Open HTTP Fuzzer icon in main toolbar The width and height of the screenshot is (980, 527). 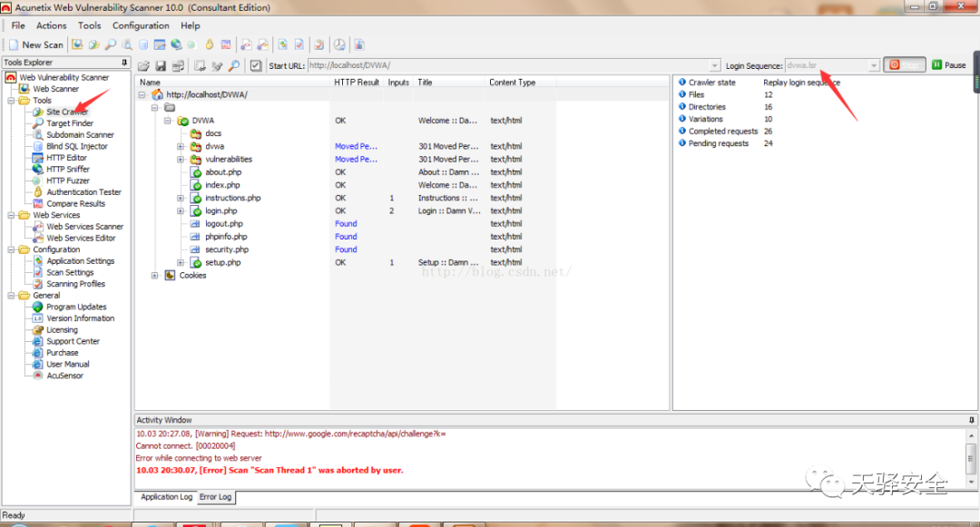pyautogui.click(x=191, y=45)
